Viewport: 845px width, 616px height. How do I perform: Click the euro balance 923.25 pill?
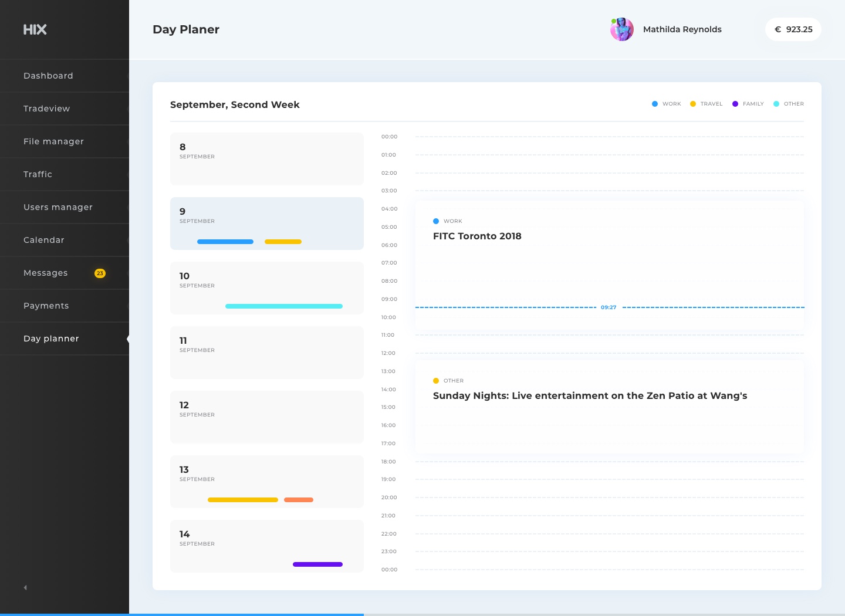793,29
